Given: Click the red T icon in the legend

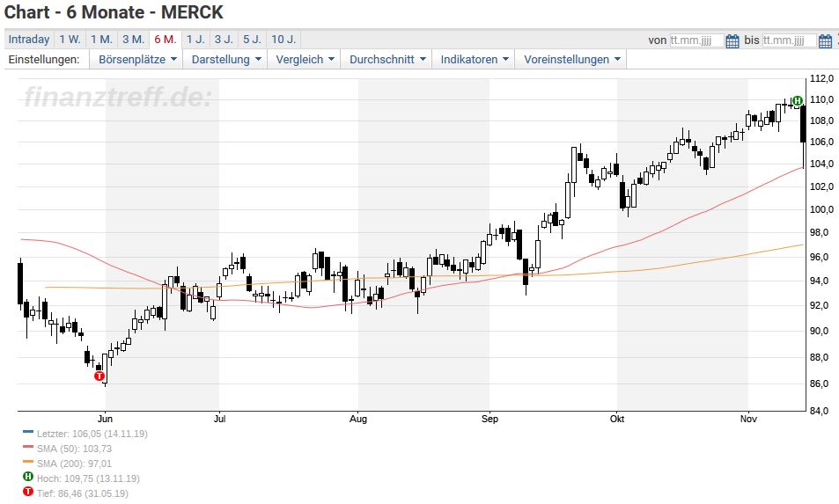Looking at the screenshot, I should click(28, 491).
